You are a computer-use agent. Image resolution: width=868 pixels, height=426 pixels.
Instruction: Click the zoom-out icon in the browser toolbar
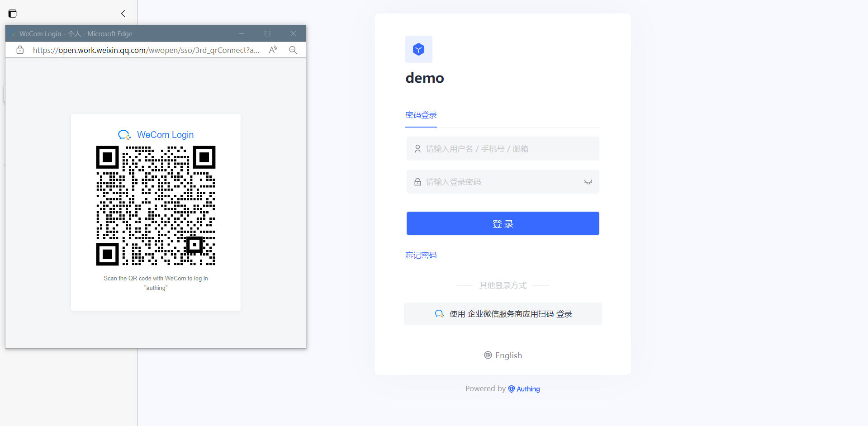[293, 50]
